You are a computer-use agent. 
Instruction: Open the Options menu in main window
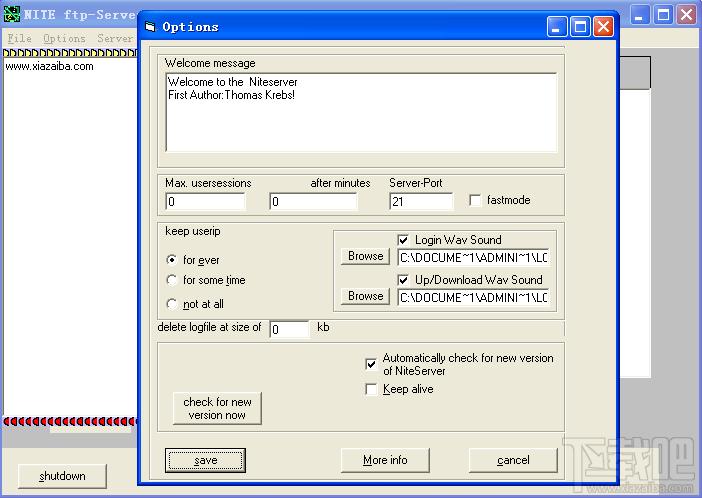tap(64, 39)
